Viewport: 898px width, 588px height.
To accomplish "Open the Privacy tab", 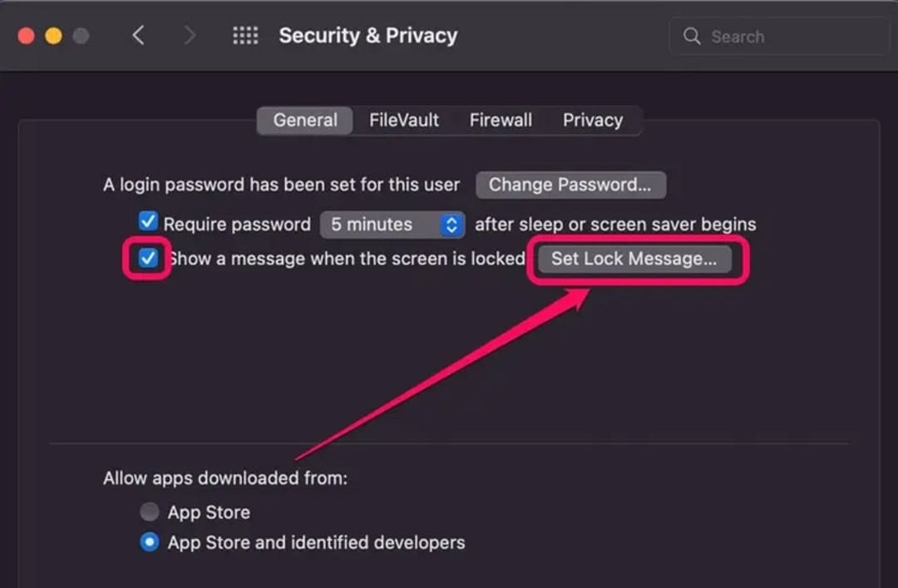I will 593,121.
